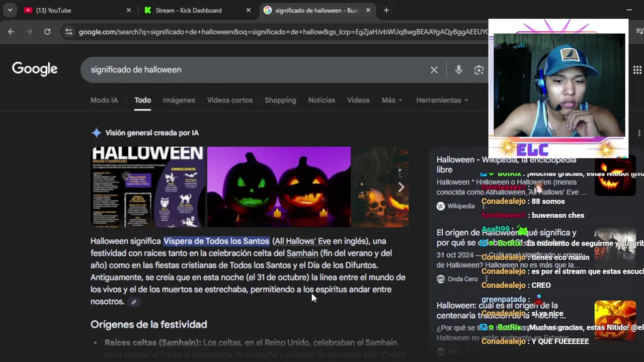Open the Halloween origen y significado infographic
This screenshot has height=362, width=644.
pos(148,187)
